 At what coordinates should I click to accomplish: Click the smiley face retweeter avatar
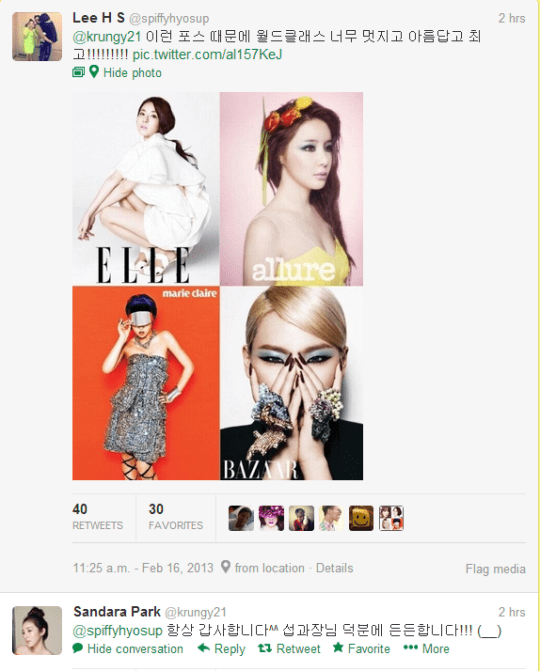pyautogui.click(x=361, y=518)
